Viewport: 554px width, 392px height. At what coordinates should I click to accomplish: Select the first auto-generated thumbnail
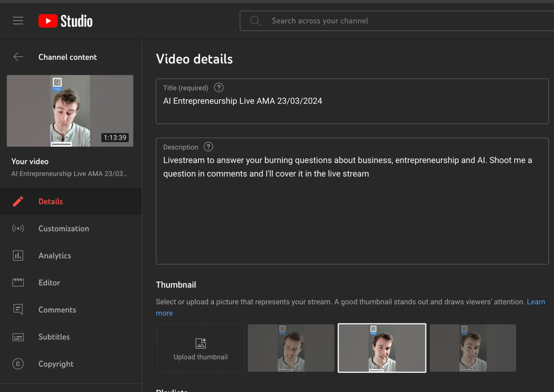(x=291, y=348)
